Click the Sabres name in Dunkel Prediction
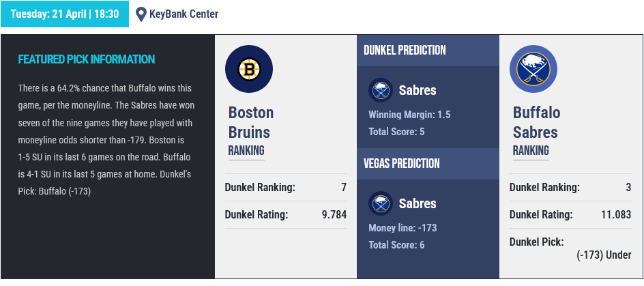The height and width of the screenshot is (286, 644). click(418, 90)
